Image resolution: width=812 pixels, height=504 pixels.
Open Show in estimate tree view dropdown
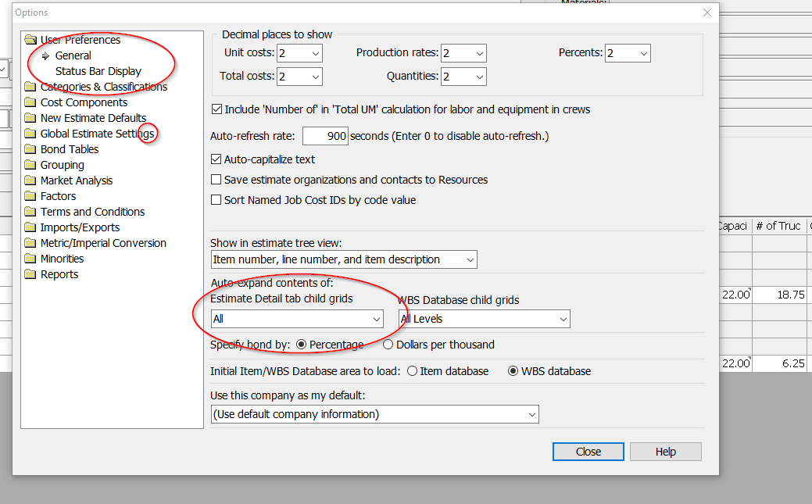(344, 259)
